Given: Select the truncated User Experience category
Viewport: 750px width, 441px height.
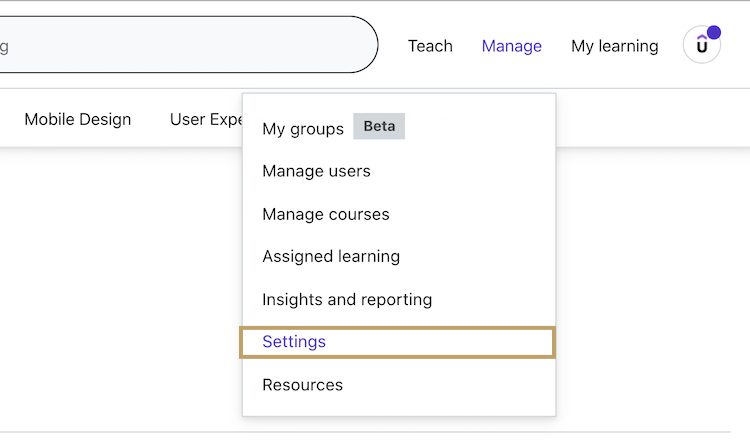Looking at the screenshot, I should click(207, 119).
